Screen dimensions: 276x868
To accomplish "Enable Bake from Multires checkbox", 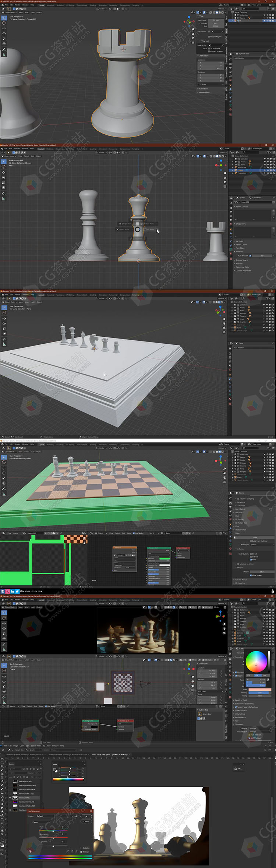I will [x=251, y=541].
